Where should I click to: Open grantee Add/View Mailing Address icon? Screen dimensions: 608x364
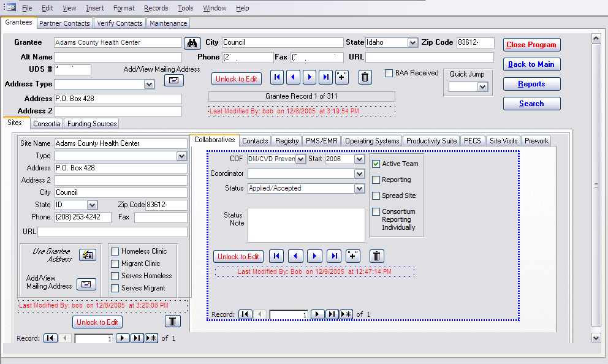[173, 80]
